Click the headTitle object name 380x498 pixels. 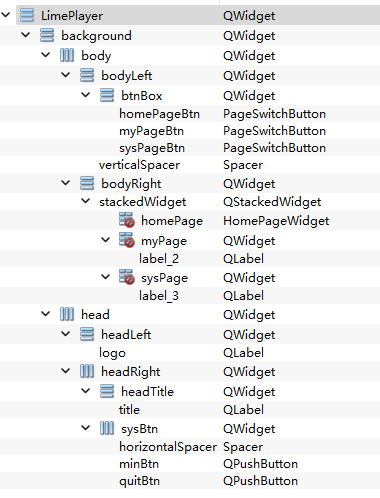[x=147, y=392]
